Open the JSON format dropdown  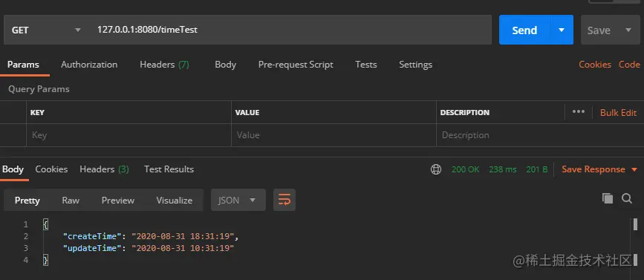click(238, 200)
